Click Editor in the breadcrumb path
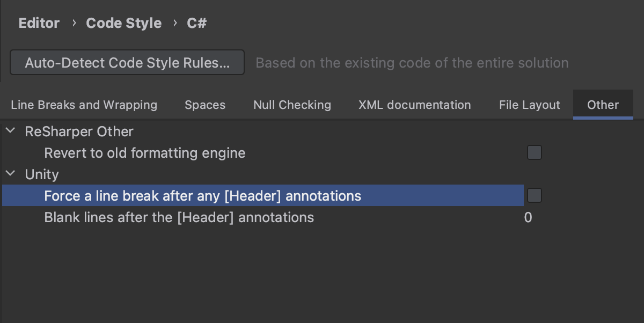The image size is (644, 323). [x=39, y=23]
